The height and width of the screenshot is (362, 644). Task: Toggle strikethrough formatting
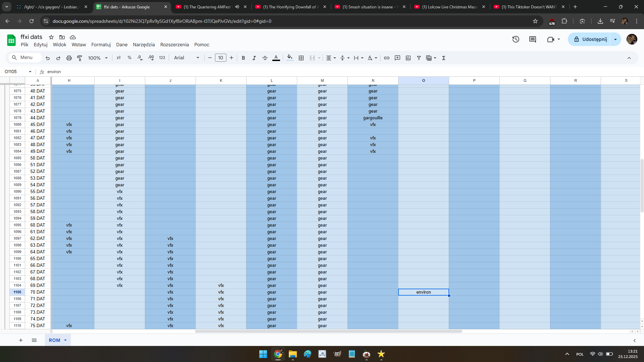coord(265,58)
